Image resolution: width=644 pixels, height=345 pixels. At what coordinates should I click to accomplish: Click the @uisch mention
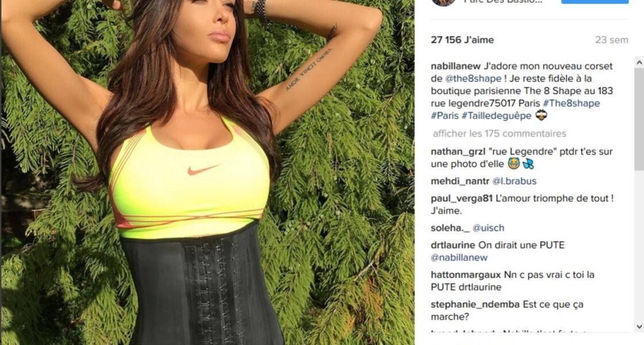click(x=488, y=228)
